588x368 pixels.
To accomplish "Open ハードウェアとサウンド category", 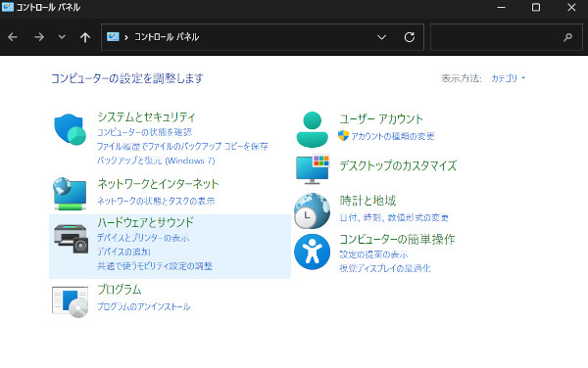I will point(145,222).
